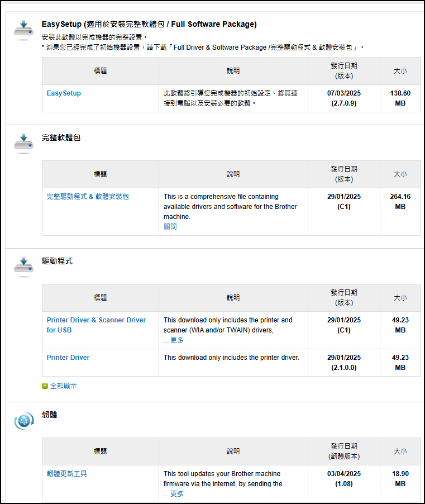
Task: Open 完整驅動程式 & 軟體安裝包 link
Action: 88,196
